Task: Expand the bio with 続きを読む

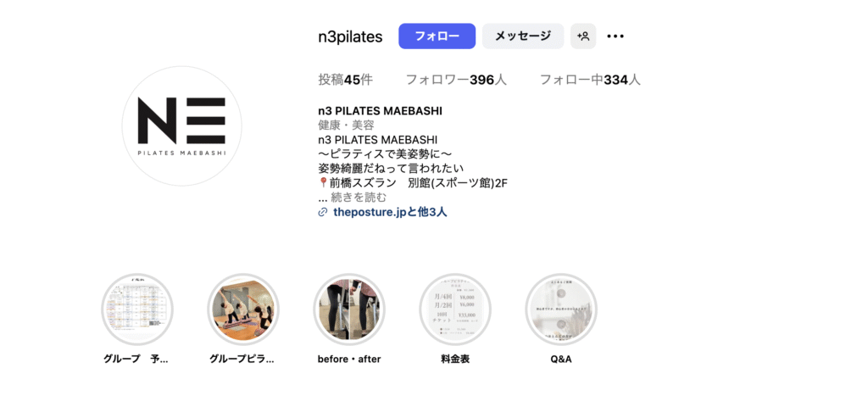Action: click(359, 198)
